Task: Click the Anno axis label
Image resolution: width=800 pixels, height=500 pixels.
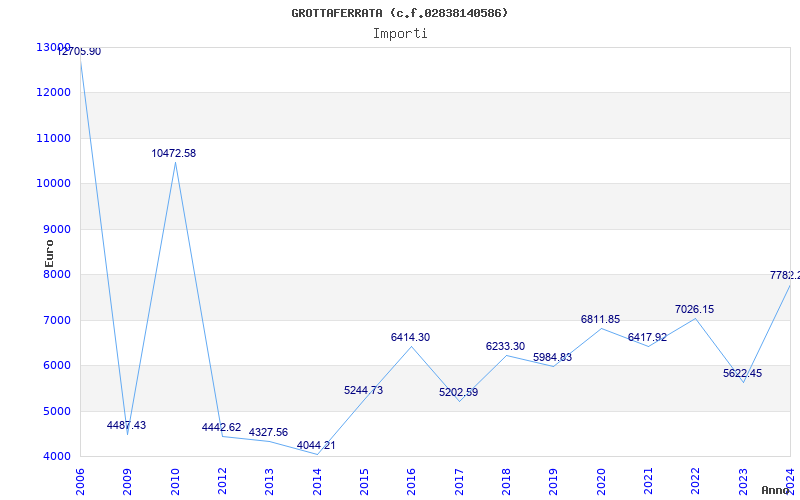Action: point(774,490)
